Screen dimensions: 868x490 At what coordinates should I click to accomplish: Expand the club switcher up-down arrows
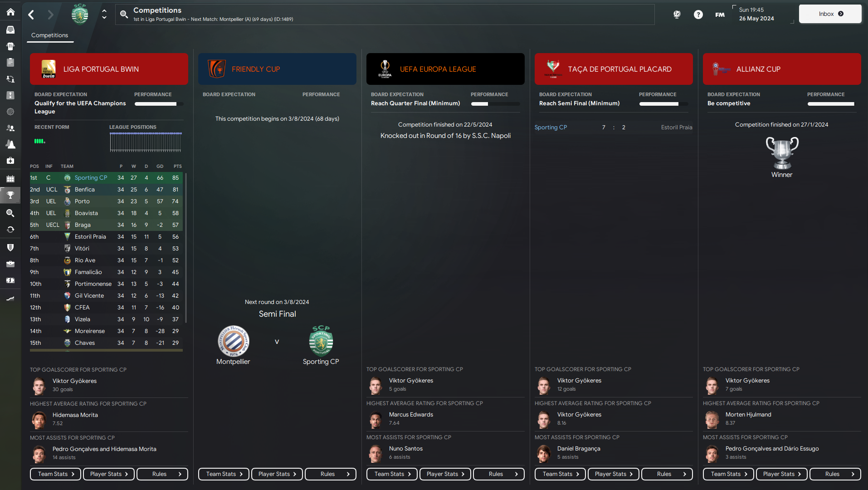(104, 14)
